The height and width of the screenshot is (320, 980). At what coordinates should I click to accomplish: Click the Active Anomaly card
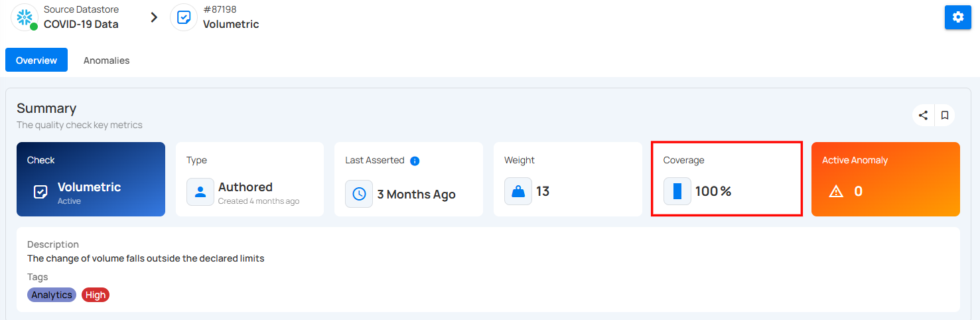click(x=886, y=179)
